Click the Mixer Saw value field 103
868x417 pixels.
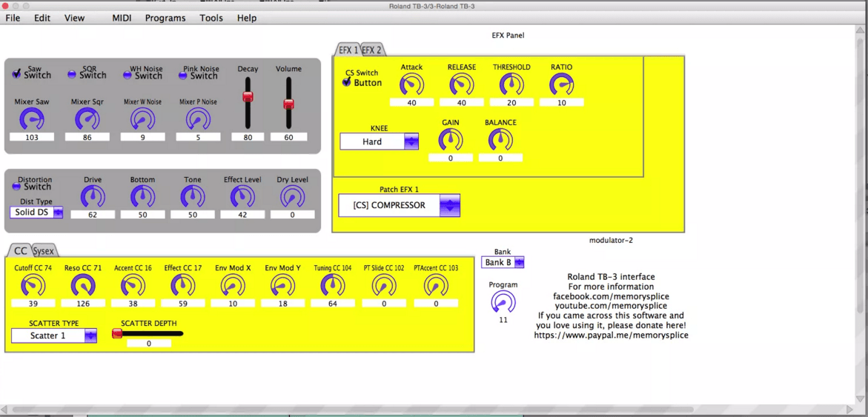[32, 137]
